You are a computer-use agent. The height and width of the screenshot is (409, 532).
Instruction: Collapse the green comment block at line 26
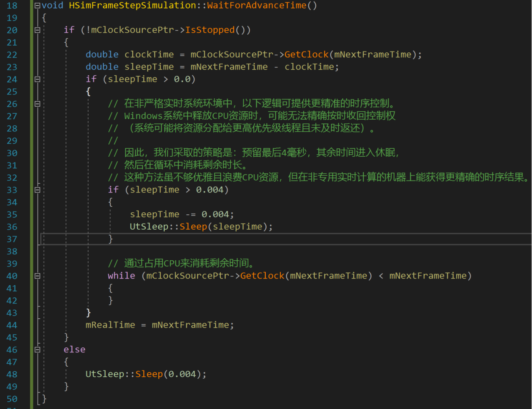pos(37,104)
